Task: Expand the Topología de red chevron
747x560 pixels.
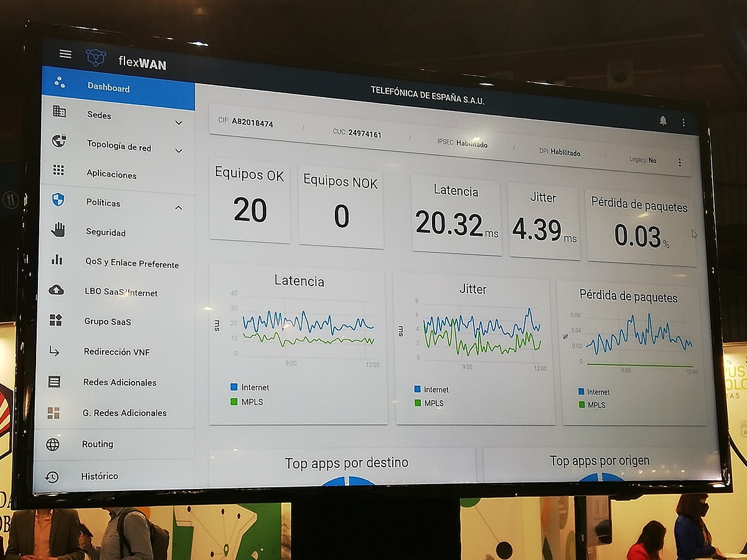Action: click(x=179, y=151)
